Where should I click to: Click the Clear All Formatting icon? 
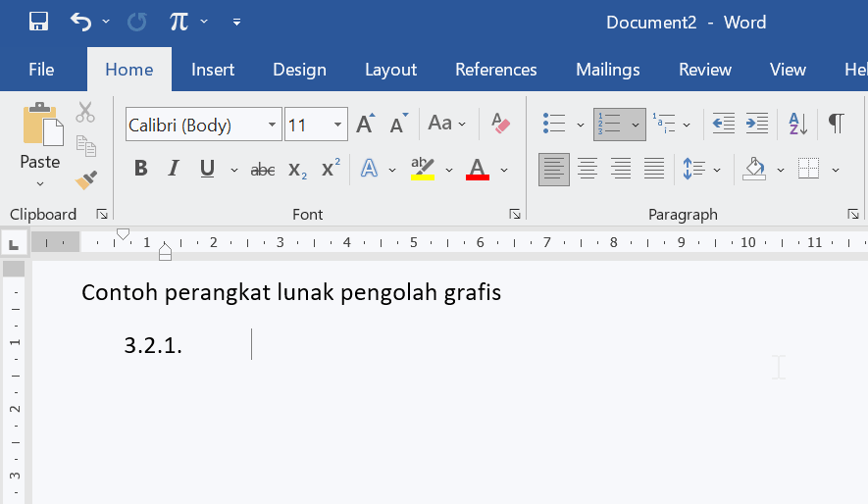click(x=501, y=124)
